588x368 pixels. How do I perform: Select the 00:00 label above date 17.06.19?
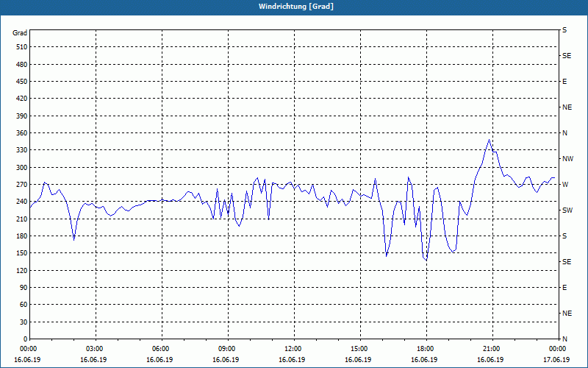point(558,349)
